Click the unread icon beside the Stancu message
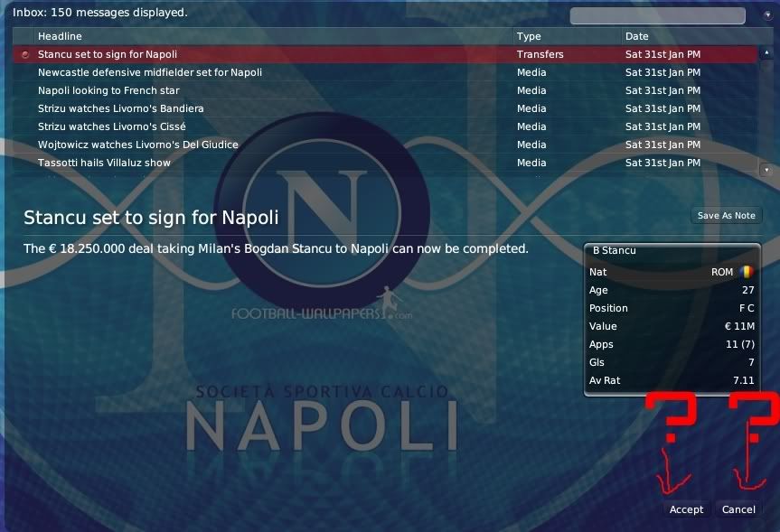The height and width of the screenshot is (532, 780). click(x=25, y=55)
